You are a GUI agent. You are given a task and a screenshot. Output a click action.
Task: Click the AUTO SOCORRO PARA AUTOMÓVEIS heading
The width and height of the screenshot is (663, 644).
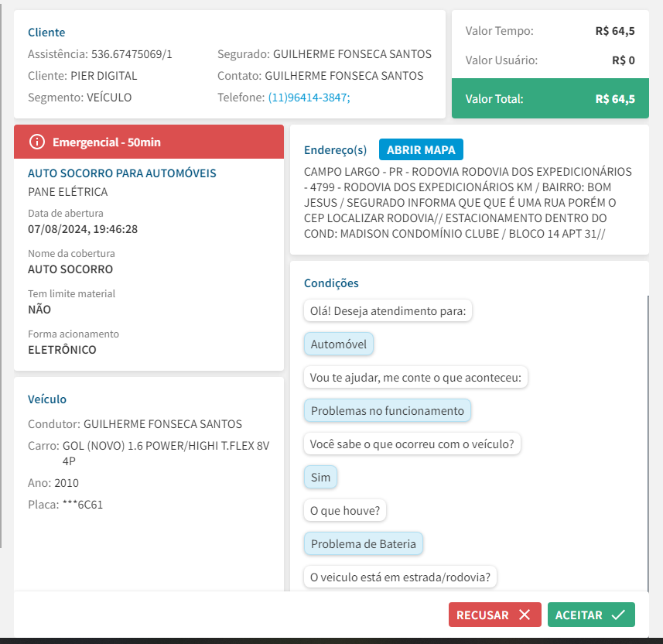(122, 173)
